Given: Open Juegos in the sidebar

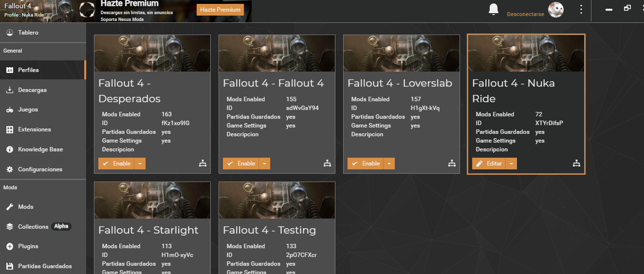Looking at the screenshot, I should pos(43,110).
